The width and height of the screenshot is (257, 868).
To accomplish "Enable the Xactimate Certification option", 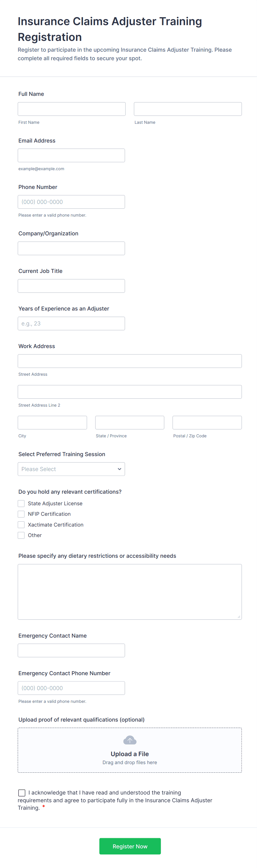I will pos(21,525).
